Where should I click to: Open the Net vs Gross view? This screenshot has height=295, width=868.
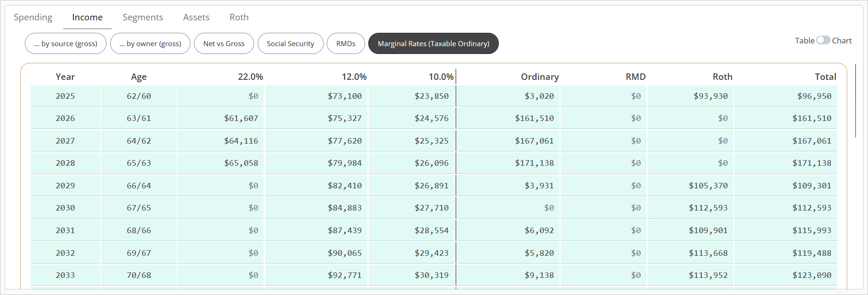(224, 43)
